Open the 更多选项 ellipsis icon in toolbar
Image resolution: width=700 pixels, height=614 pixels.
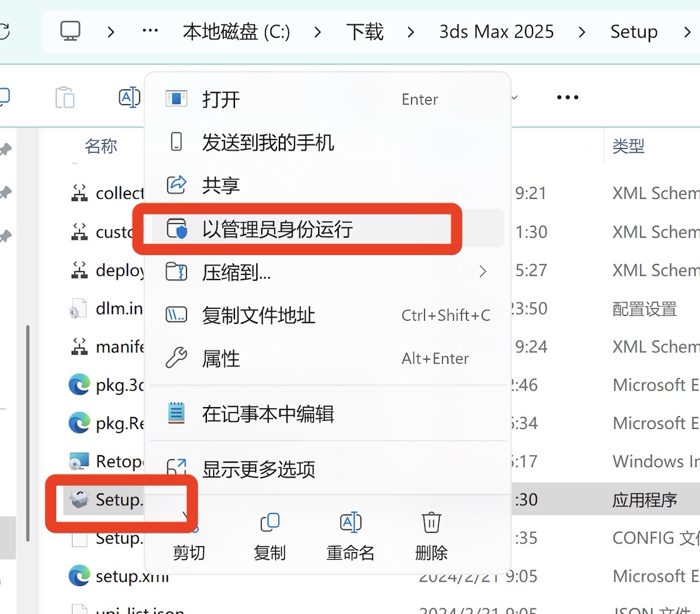(x=567, y=97)
